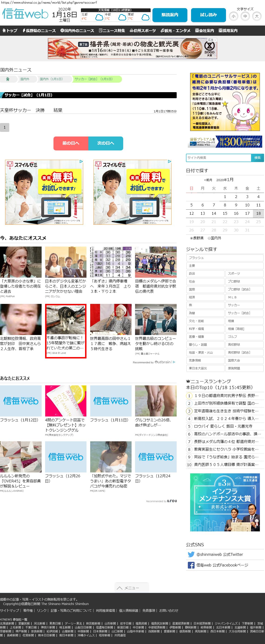Image resolution: width=265 pixels, height=644 pixels.
Task: Open the インフラメンテナンス大賞 banner
Action: tap(225, 502)
